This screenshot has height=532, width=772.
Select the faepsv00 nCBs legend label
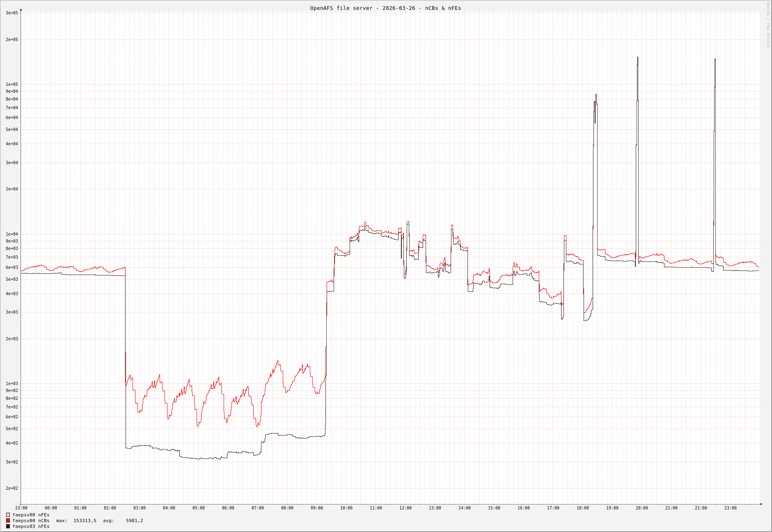point(31,521)
